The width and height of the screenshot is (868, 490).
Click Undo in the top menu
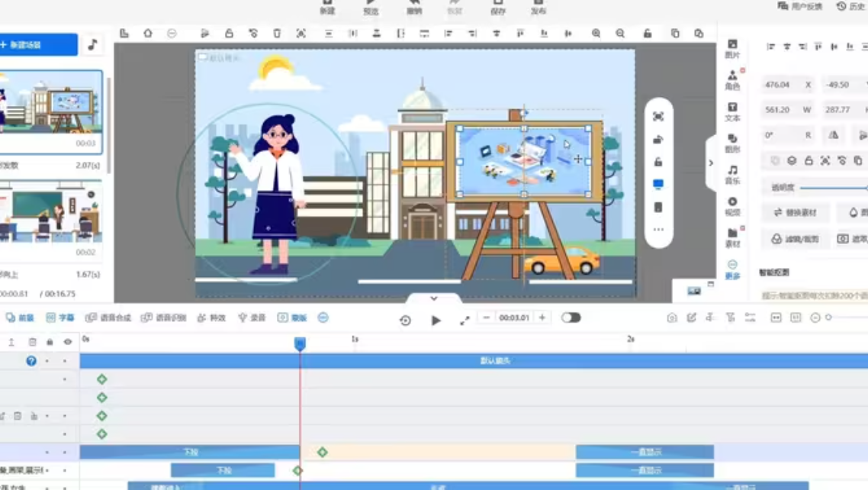[414, 7]
